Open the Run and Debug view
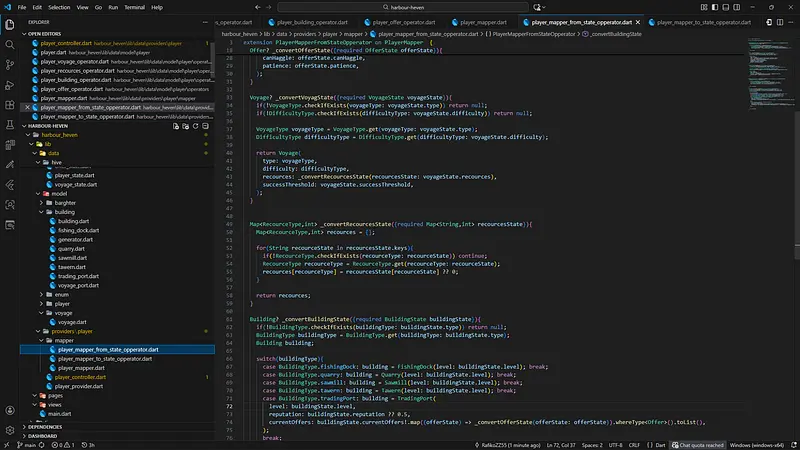The width and height of the screenshot is (800, 450). [9, 86]
